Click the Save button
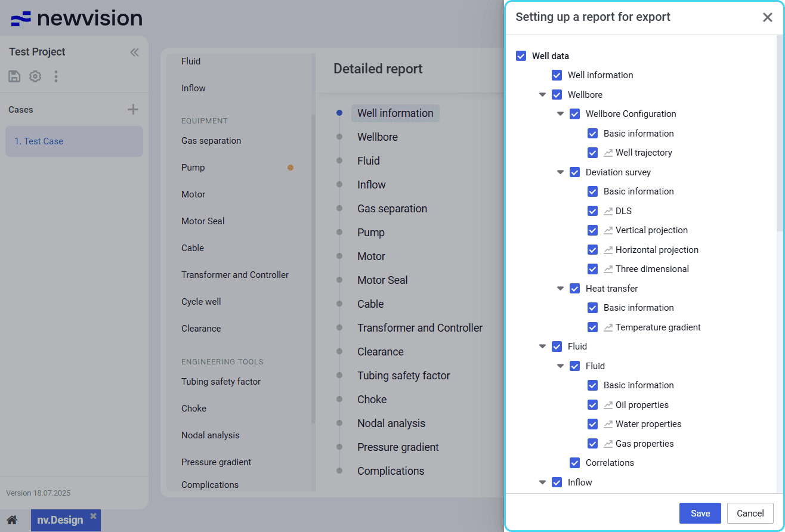The image size is (785, 532). (700, 514)
